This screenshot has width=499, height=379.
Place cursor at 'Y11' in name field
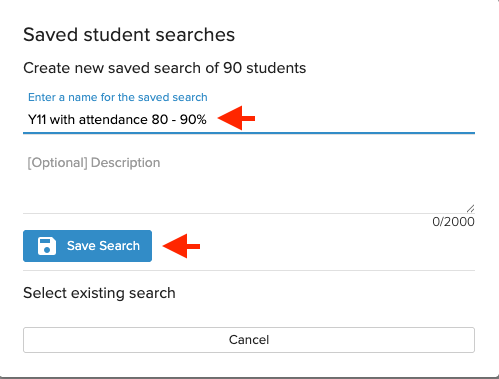tap(37, 119)
